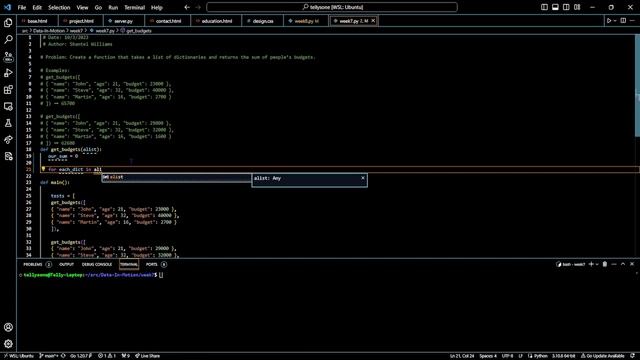Split the editor to the right
Screen dimensions: 640x360
point(623,21)
